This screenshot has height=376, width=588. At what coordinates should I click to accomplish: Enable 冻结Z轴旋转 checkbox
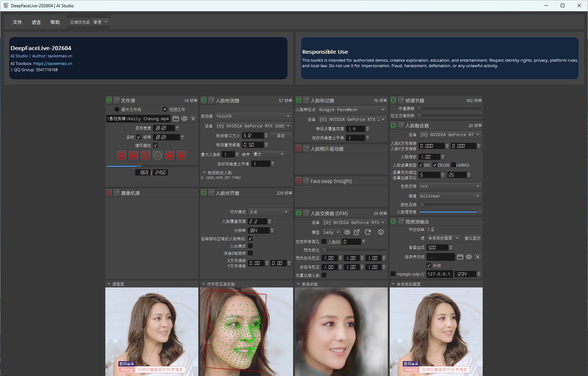pos(250,253)
